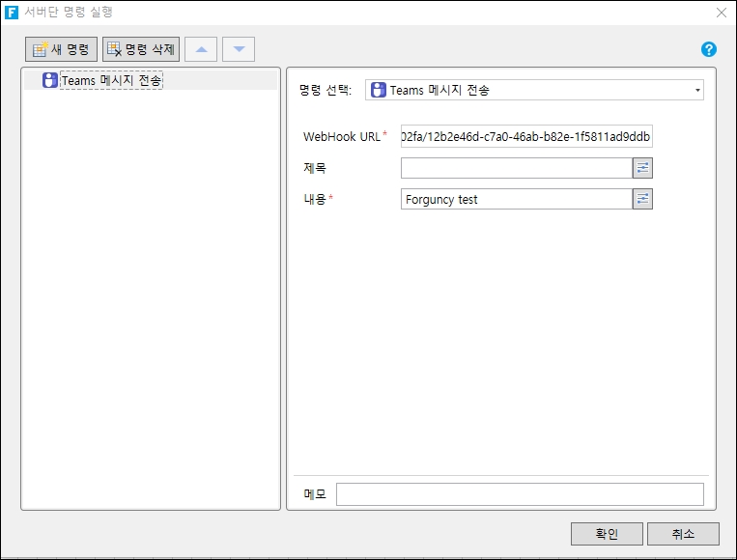Move the command up with the up arrow
The height and width of the screenshot is (560, 737).
click(x=201, y=49)
